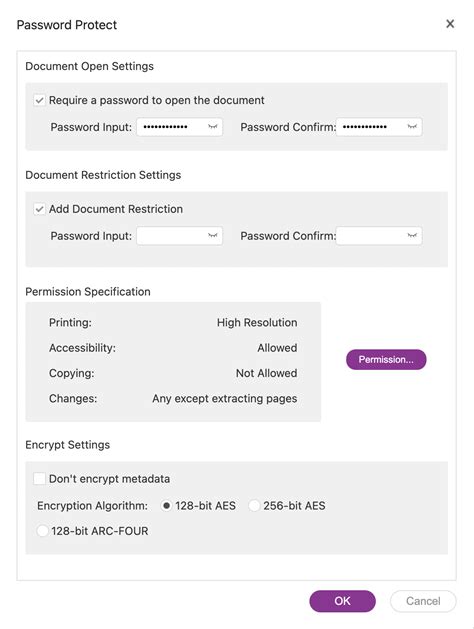The image size is (474, 629).
Task: Show restriction password input with eye icon
Action: 213,235
